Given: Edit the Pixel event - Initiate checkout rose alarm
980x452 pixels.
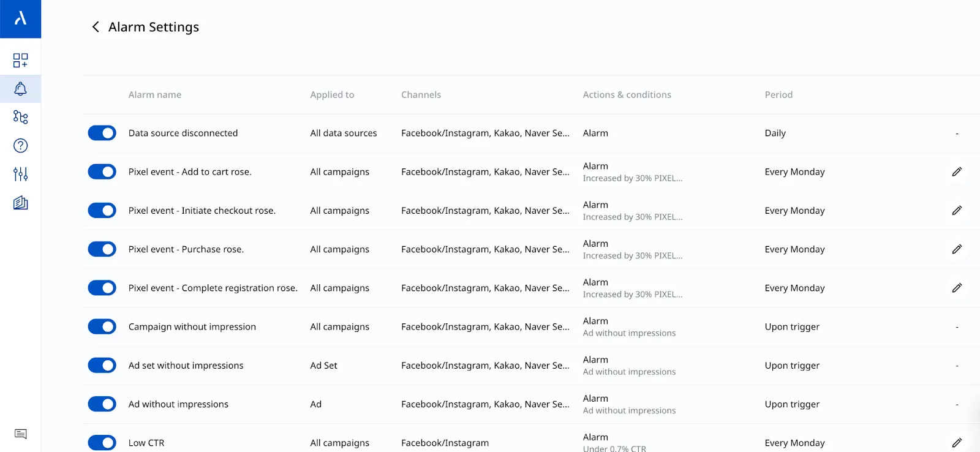Looking at the screenshot, I should click(957, 210).
